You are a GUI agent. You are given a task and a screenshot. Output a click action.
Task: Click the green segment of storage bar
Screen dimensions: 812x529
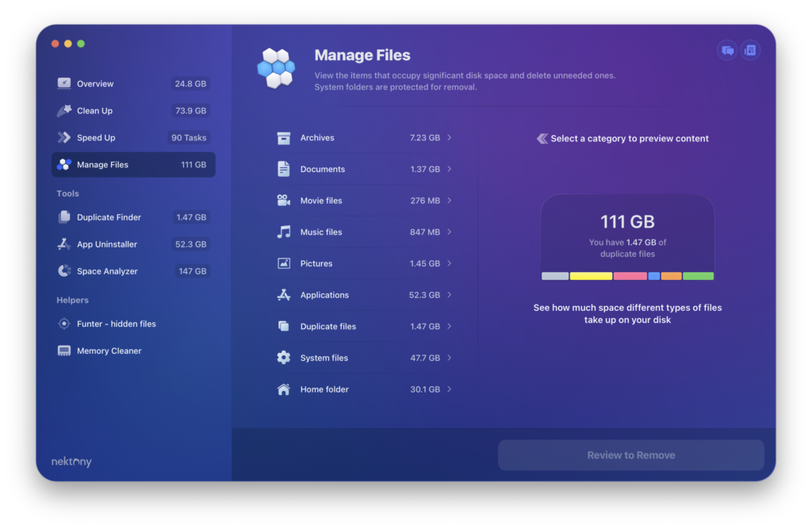click(698, 276)
